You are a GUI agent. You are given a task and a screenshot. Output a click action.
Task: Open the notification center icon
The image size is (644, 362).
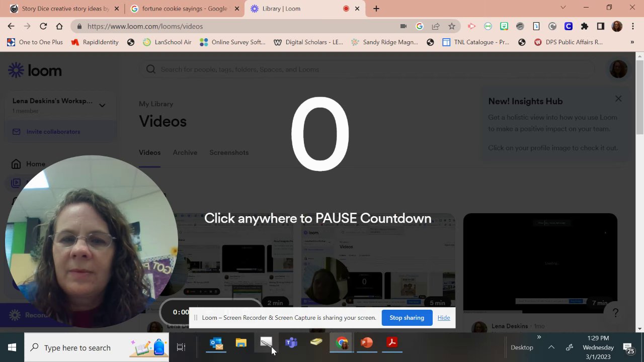(x=628, y=347)
